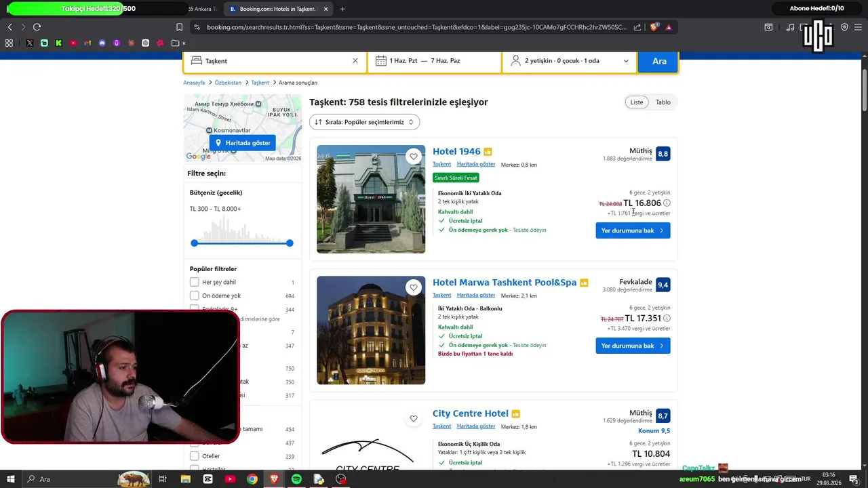Open the X (Twitter) bookmark
Viewport: 868px width, 488px height.
[30, 43]
